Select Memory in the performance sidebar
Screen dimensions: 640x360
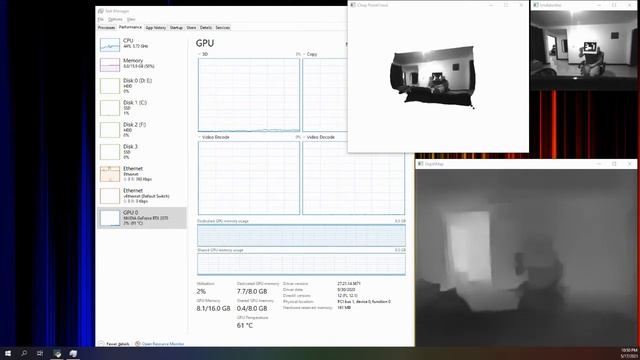click(142, 64)
